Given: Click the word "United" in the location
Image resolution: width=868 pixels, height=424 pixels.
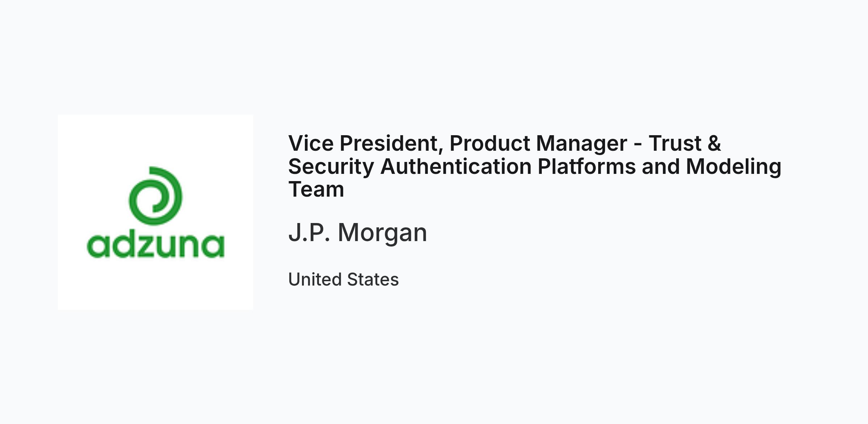Looking at the screenshot, I should click(x=315, y=279).
